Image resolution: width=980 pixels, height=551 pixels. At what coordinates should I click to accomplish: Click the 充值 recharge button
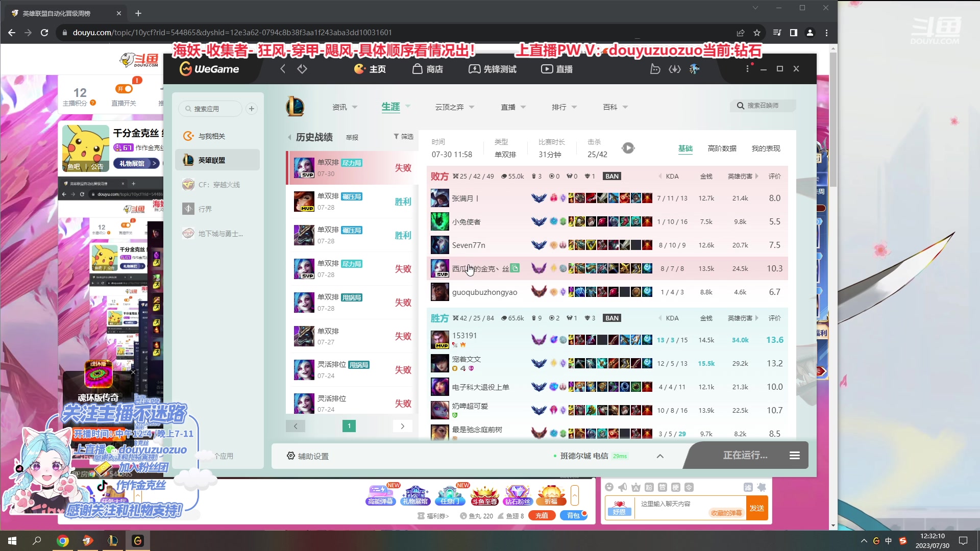tap(542, 516)
